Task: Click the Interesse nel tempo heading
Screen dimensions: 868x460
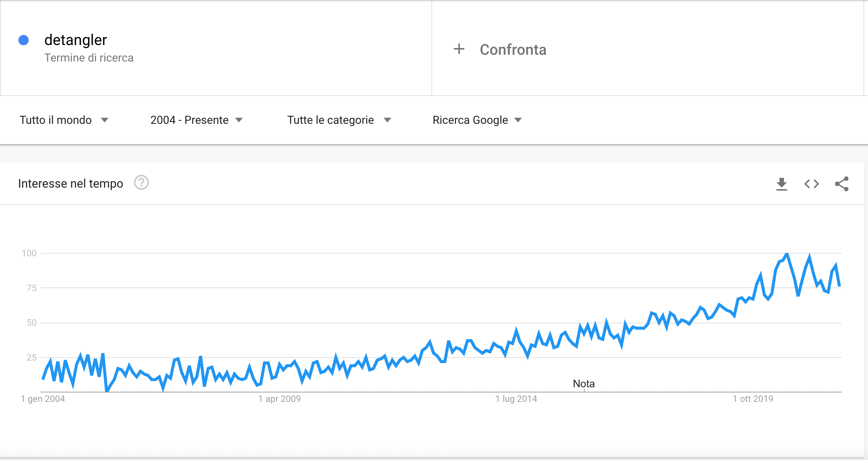Action: coord(71,183)
